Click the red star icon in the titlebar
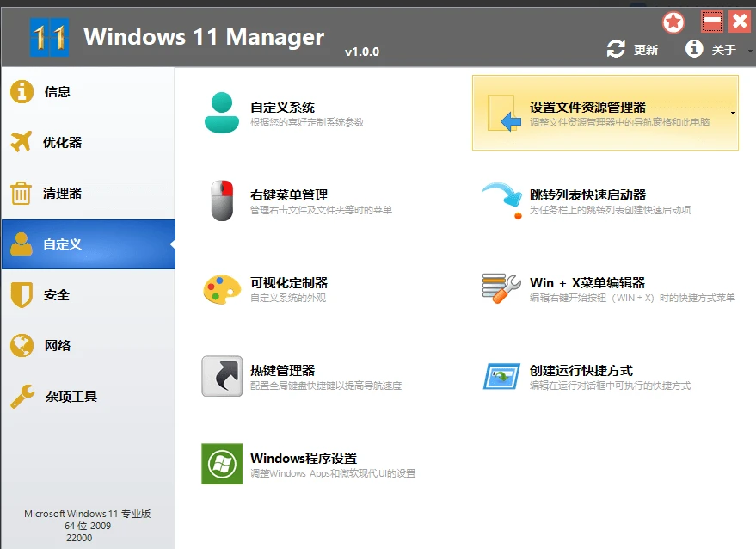Image resolution: width=756 pixels, height=549 pixels. [x=673, y=22]
